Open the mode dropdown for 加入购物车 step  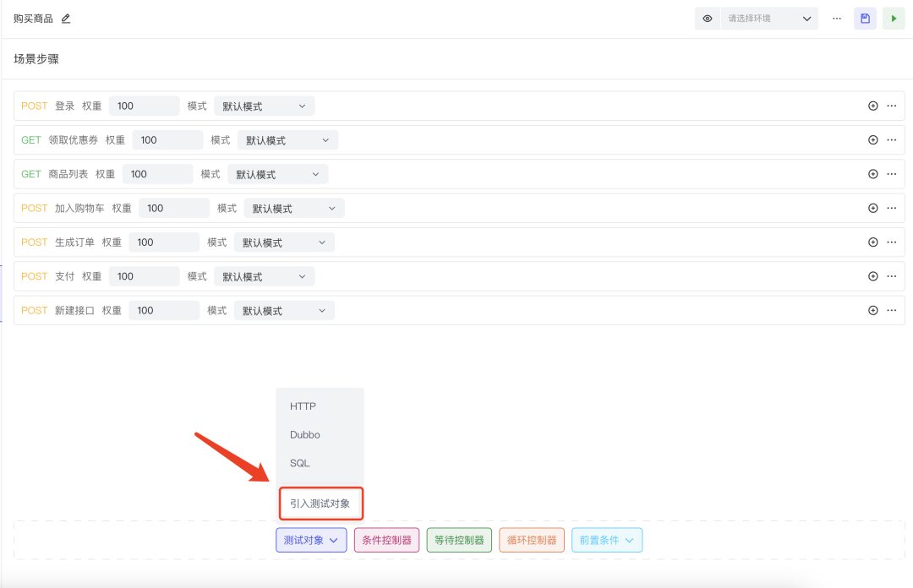(x=294, y=208)
